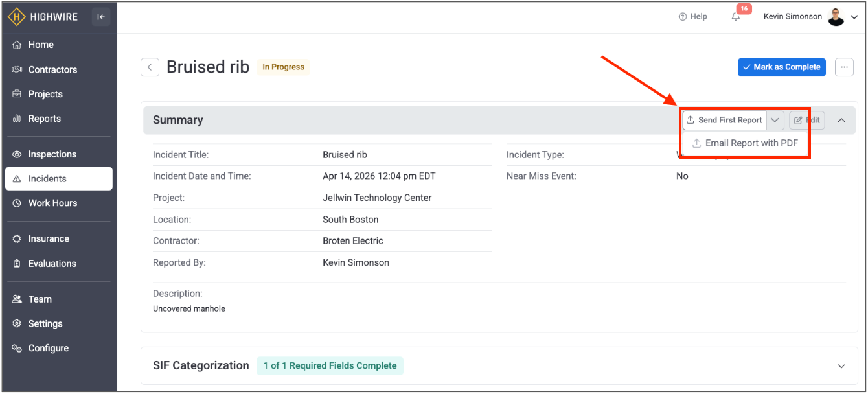Open the three-dot more options menu
Image resolution: width=868 pixels, height=394 pixels.
(844, 67)
